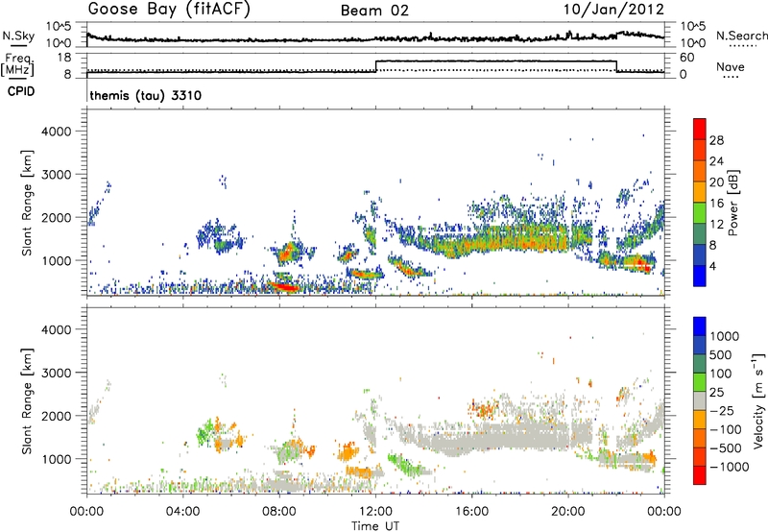Pick the gray segment of Velocity colorbar
768x532 pixels.
point(700,400)
